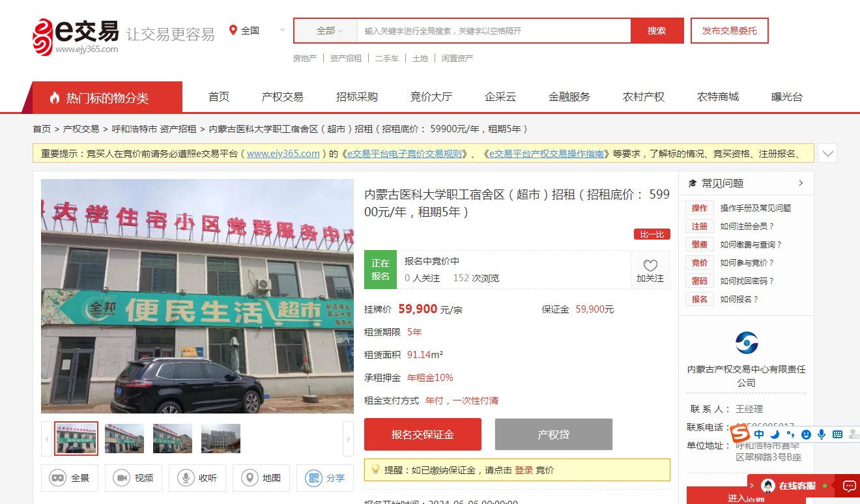The image size is (860, 504).
Task: Click the Sogou voice input microphone icon
Action: [x=822, y=434]
